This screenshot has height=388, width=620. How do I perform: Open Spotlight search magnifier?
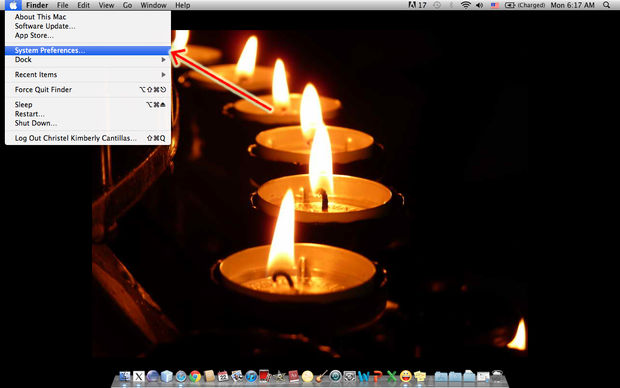(607, 5)
